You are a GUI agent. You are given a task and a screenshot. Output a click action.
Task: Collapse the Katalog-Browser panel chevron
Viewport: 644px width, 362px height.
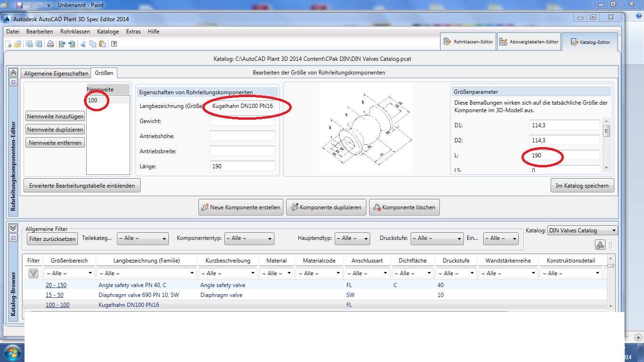(13, 228)
